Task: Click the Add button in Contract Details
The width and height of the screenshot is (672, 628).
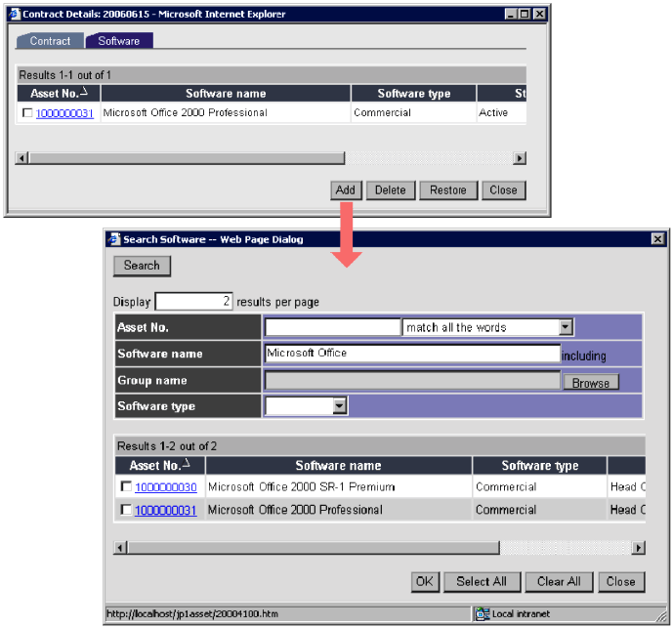Action: pyautogui.click(x=346, y=189)
